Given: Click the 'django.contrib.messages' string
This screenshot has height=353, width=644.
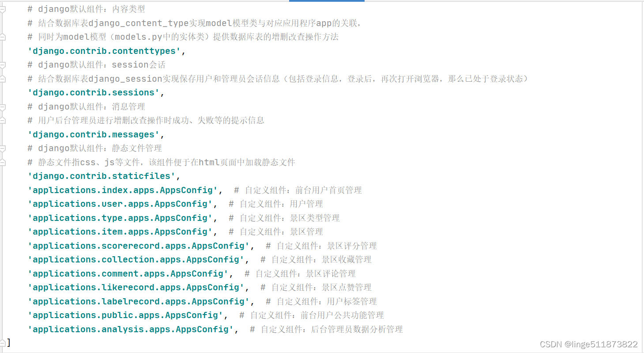Looking at the screenshot, I should click(94, 135).
